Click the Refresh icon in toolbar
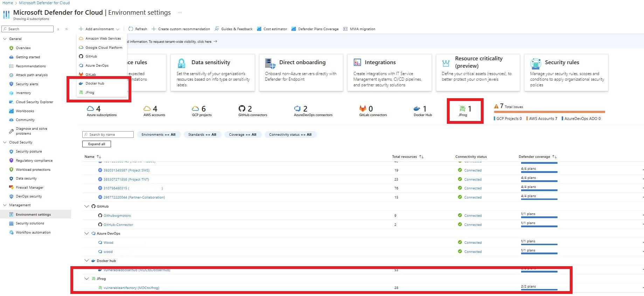 131,29
